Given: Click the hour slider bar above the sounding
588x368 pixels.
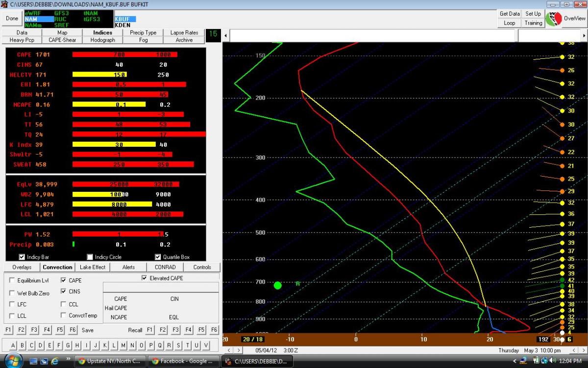Looking at the screenshot, I should [x=372, y=36].
